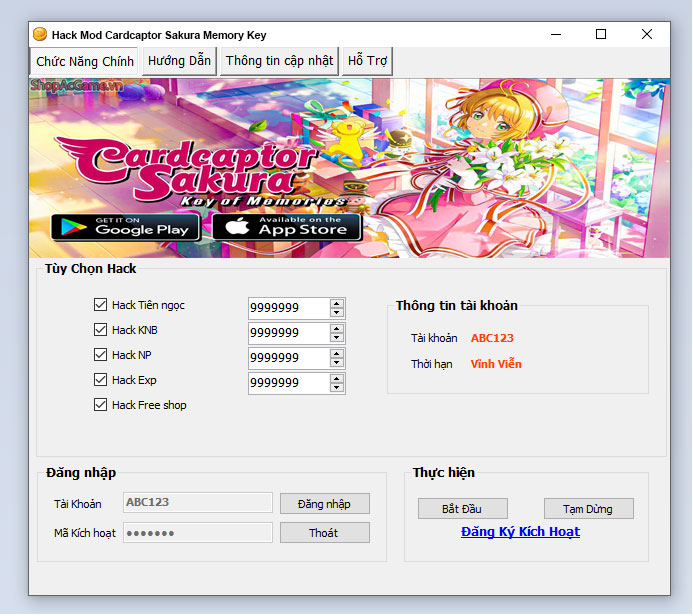Increase the Hack NP value with up arrow

337,354
